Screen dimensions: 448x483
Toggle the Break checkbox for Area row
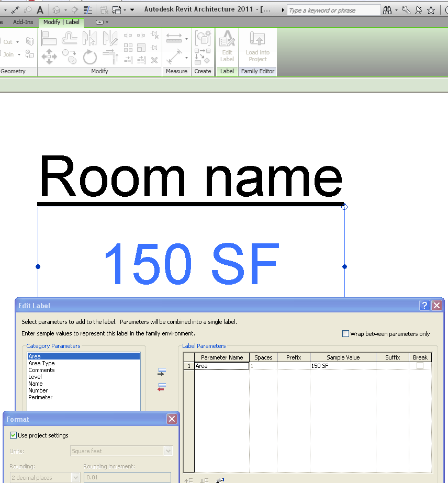coord(420,366)
